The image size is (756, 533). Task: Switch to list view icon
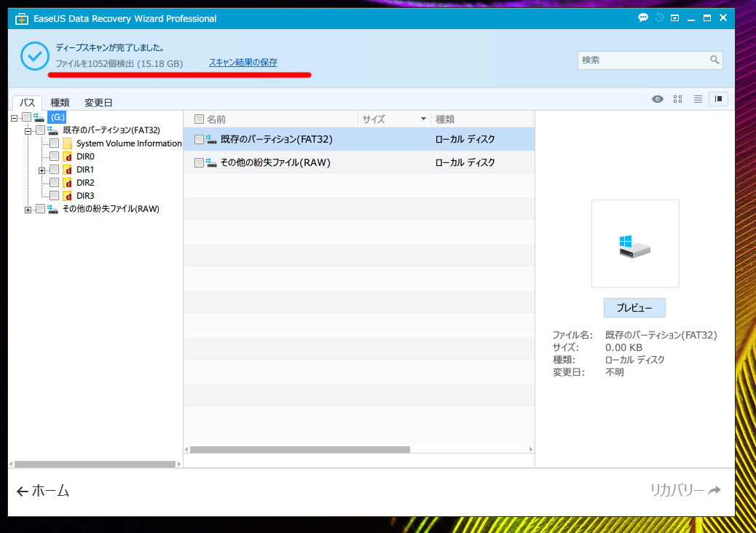[698, 99]
